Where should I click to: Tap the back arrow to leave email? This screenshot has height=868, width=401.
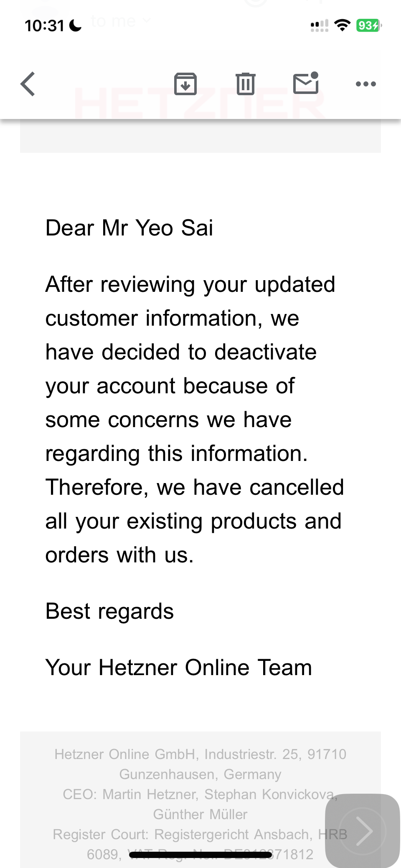point(28,84)
